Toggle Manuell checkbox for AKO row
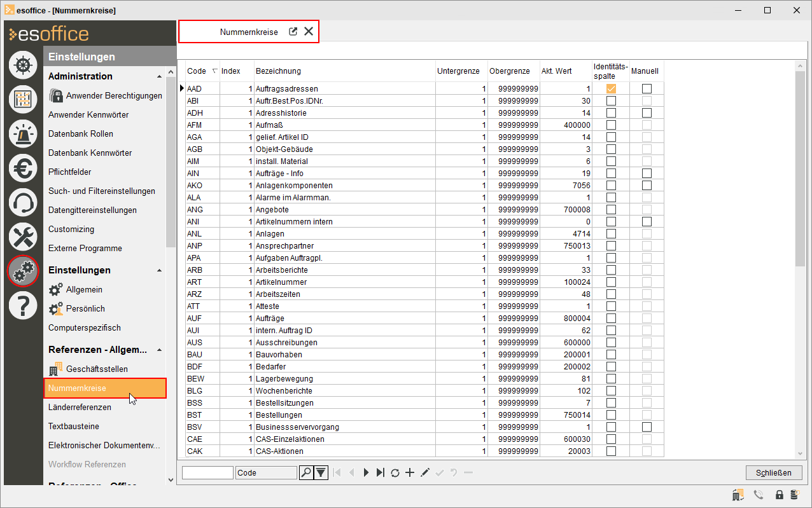 tap(647, 186)
